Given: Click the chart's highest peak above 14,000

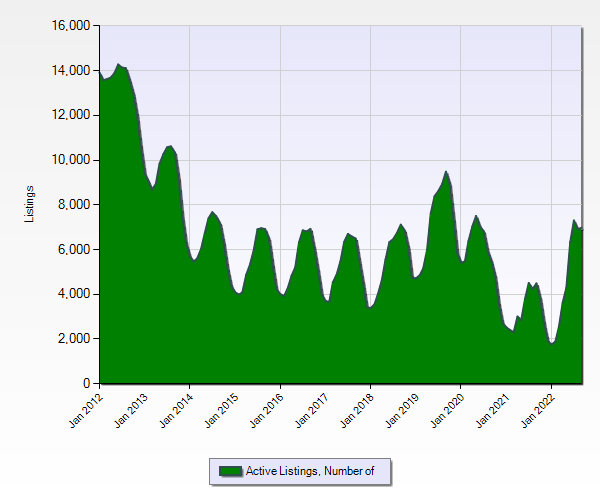Looking at the screenshot, I should pos(118,65).
